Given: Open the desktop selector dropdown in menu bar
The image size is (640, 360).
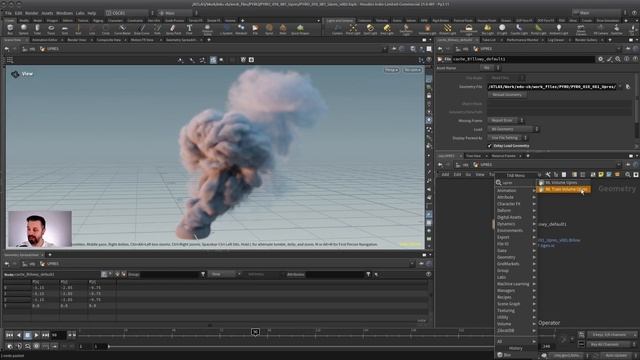Looking at the screenshot, I should tap(128, 13).
